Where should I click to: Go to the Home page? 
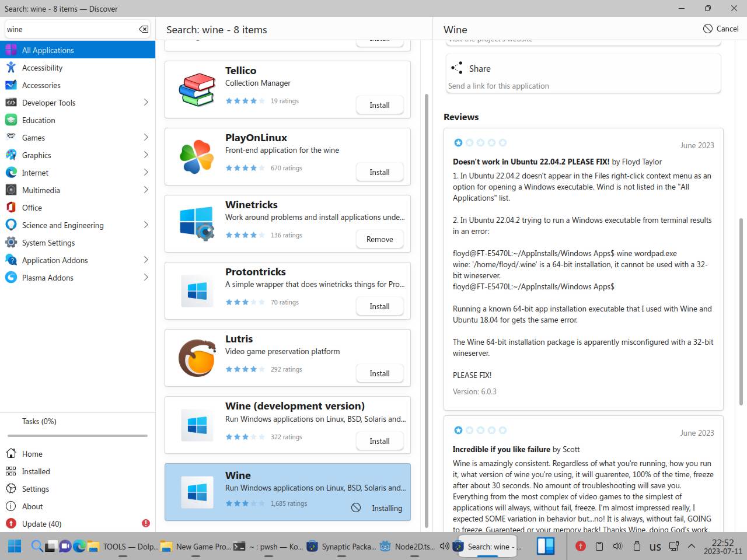78,454
